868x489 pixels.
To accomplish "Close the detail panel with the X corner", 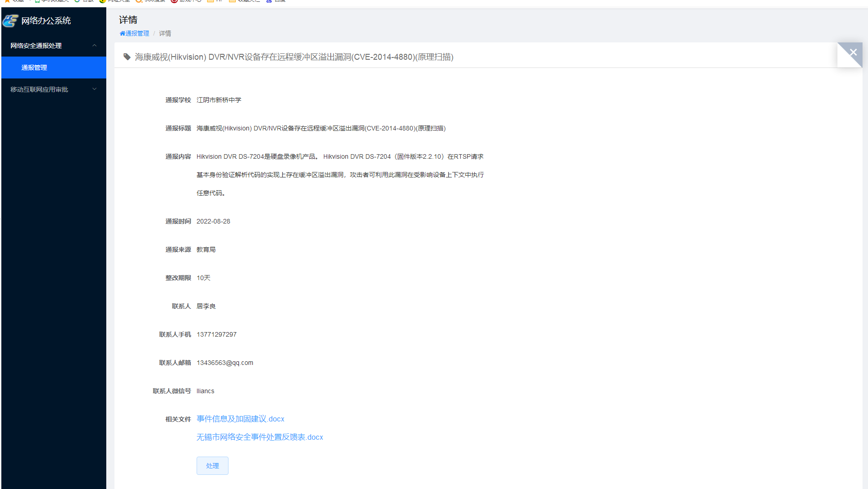I will click(x=853, y=52).
